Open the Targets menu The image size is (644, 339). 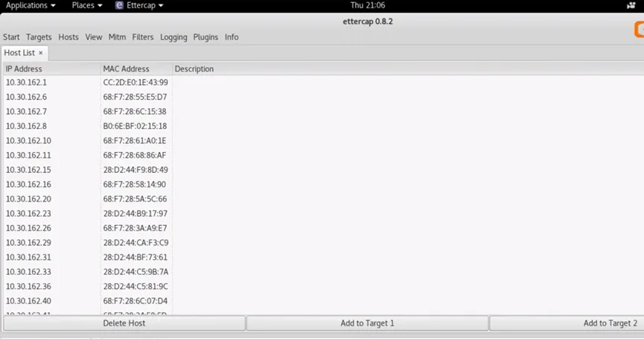click(39, 37)
